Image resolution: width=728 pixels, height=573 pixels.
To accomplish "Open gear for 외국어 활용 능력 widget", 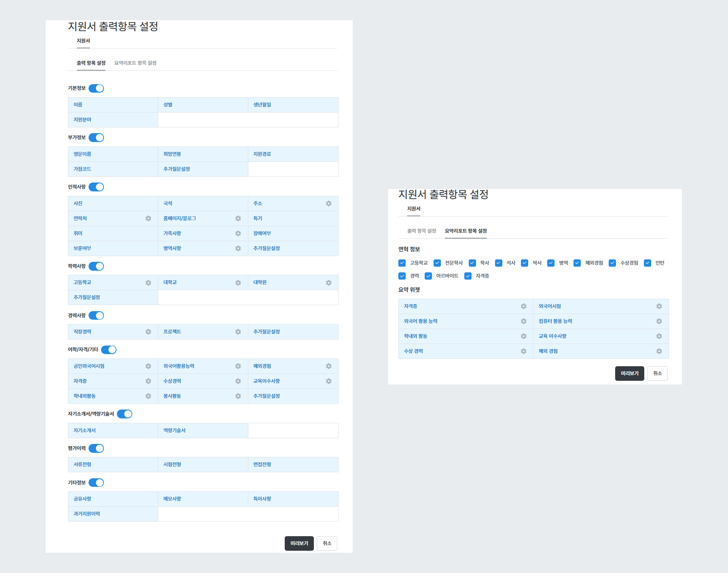I will (x=524, y=321).
